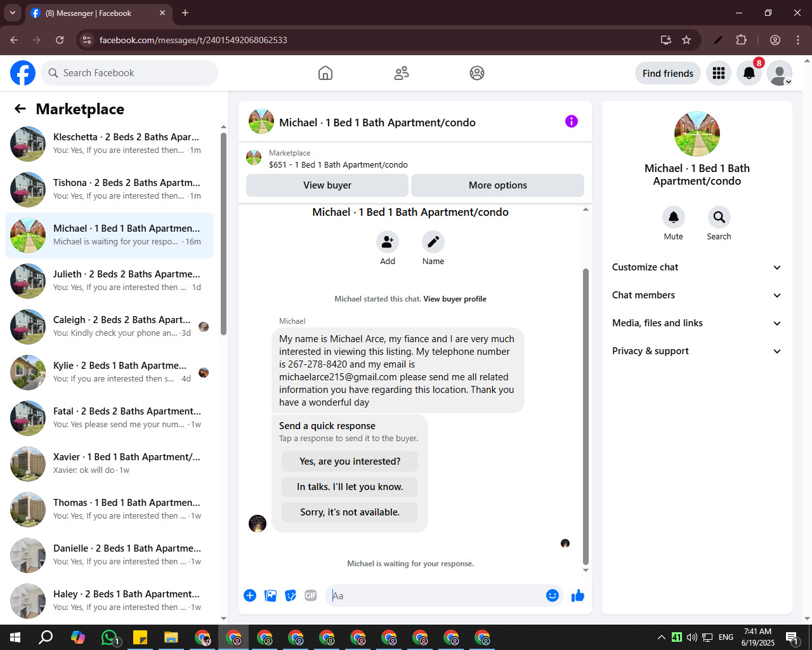Expand Media, files and links section
812x650 pixels.
tap(697, 323)
